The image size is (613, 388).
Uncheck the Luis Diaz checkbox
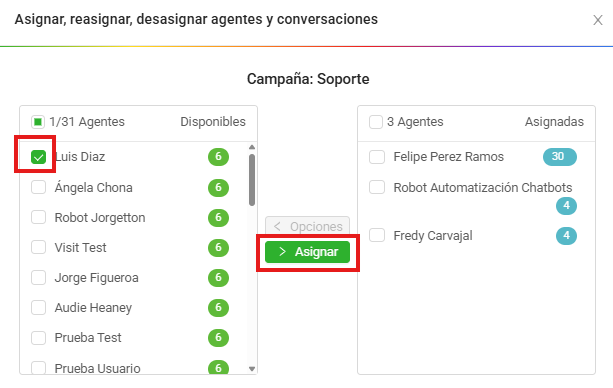(38, 157)
